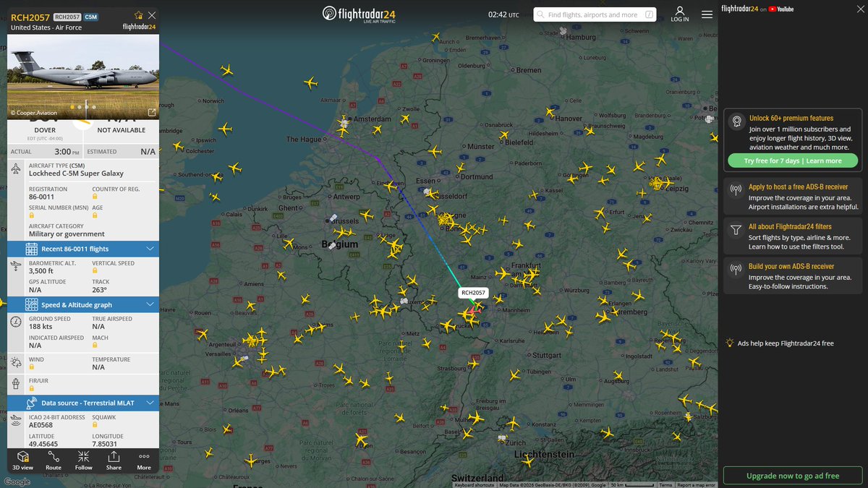Viewport: 868px width, 488px height.
Task: Click the grey RCH2057 callsign badge
Action: [67, 16]
